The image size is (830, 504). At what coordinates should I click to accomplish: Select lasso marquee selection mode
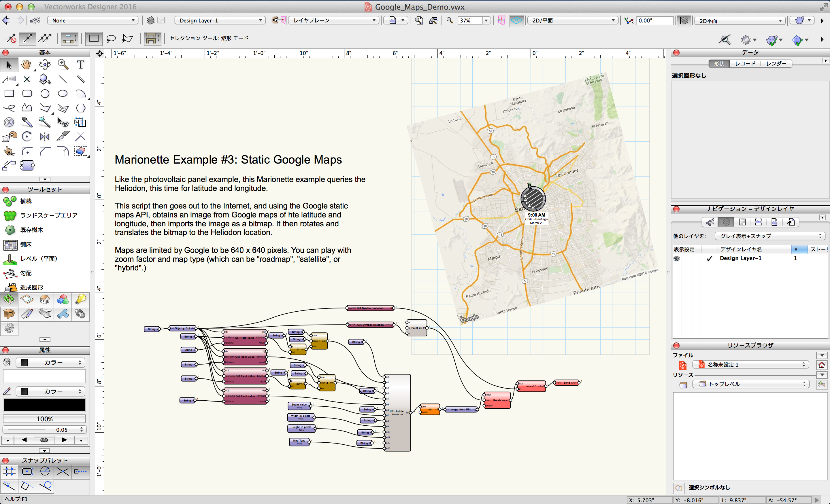pyautogui.click(x=111, y=38)
